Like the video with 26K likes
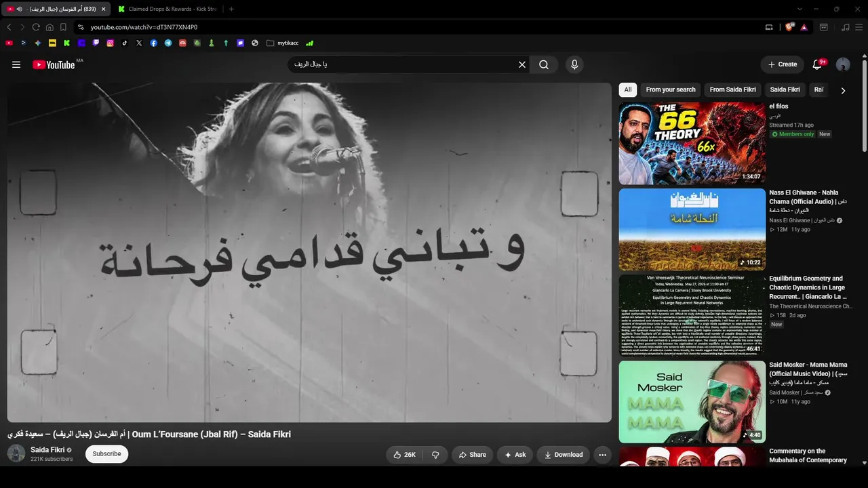The image size is (868, 488). click(405, 455)
